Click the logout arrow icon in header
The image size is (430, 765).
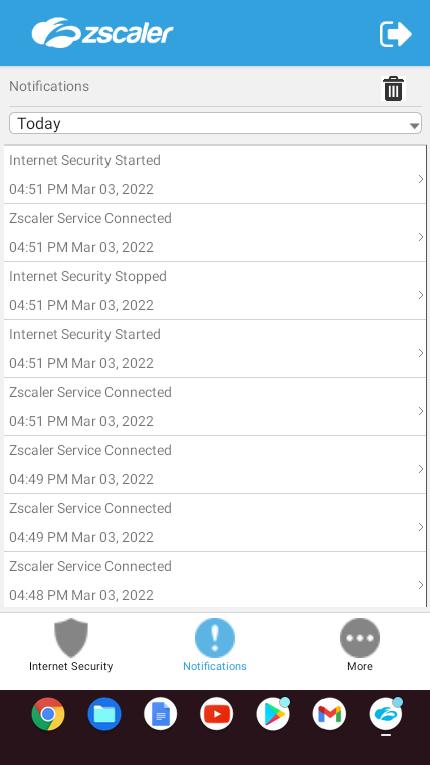396,34
